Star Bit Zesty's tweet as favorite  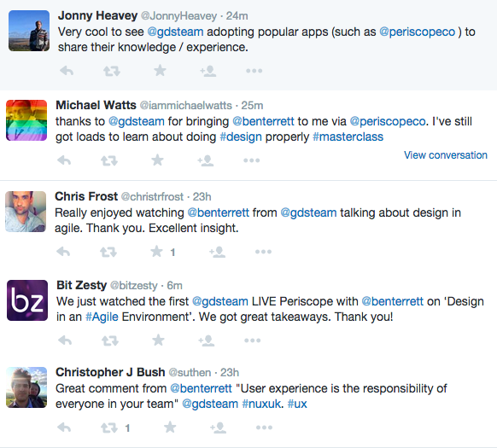158,340
